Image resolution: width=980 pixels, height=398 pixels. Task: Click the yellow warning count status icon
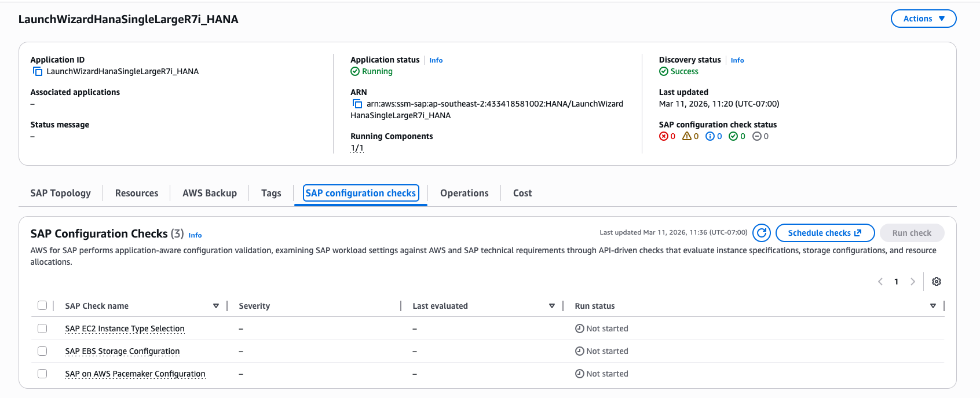pos(687,137)
